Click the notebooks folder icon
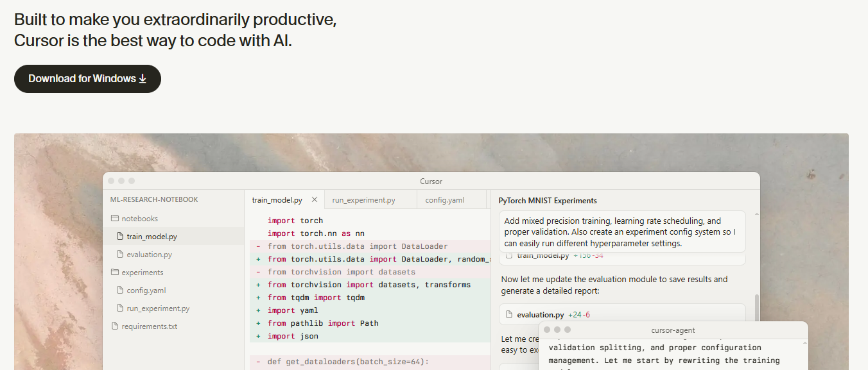The image size is (868, 370). click(115, 219)
